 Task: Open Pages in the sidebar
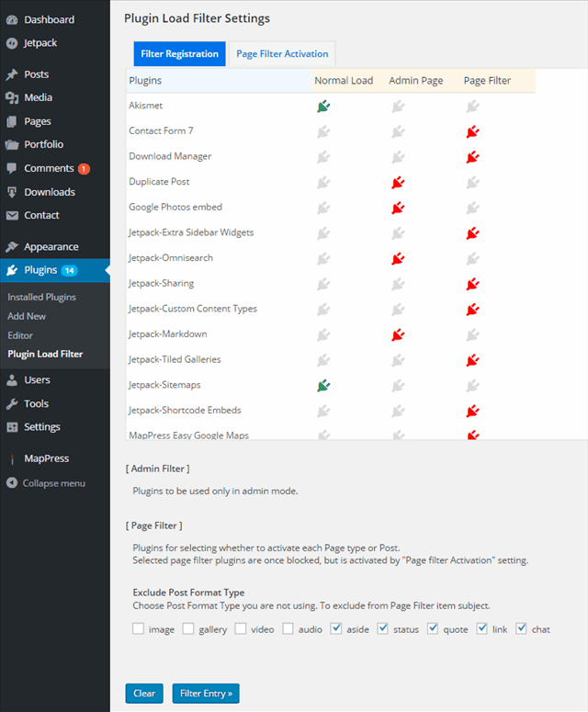pos(55,121)
